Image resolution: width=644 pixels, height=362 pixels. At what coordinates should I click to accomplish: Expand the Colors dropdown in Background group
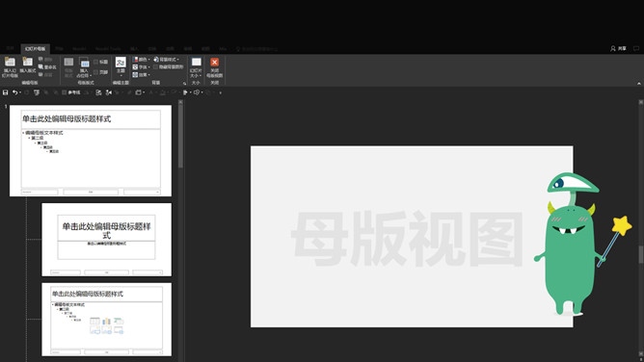[141, 60]
